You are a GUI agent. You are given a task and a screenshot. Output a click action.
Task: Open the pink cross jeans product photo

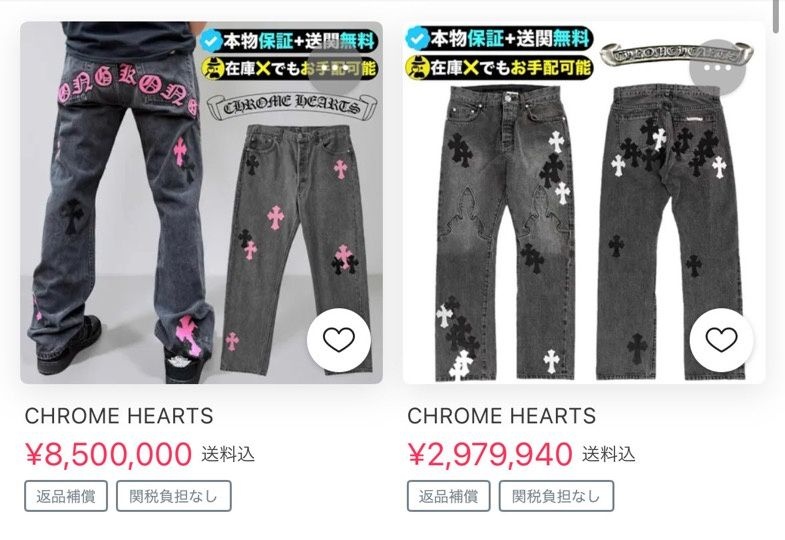tap(201, 203)
